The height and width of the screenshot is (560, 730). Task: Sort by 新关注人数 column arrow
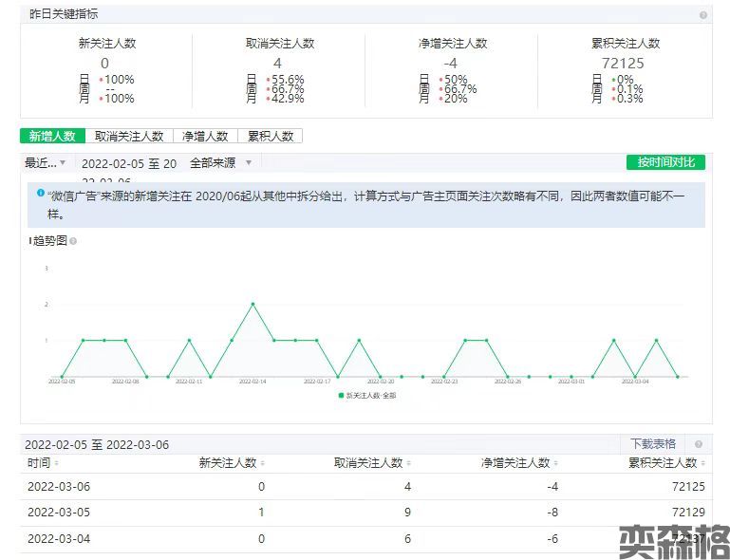263,463
